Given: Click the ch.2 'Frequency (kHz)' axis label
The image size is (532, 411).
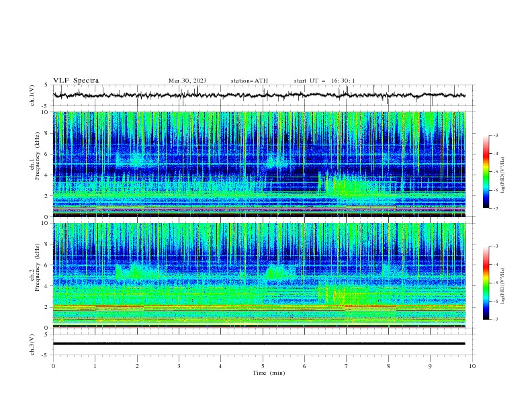Looking at the screenshot, I should coord(38,267).
